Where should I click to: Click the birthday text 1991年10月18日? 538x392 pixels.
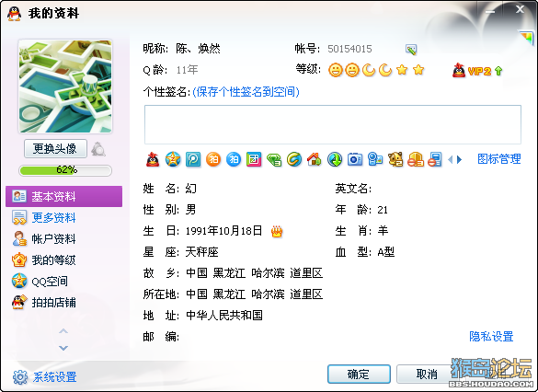pos(223,231)
